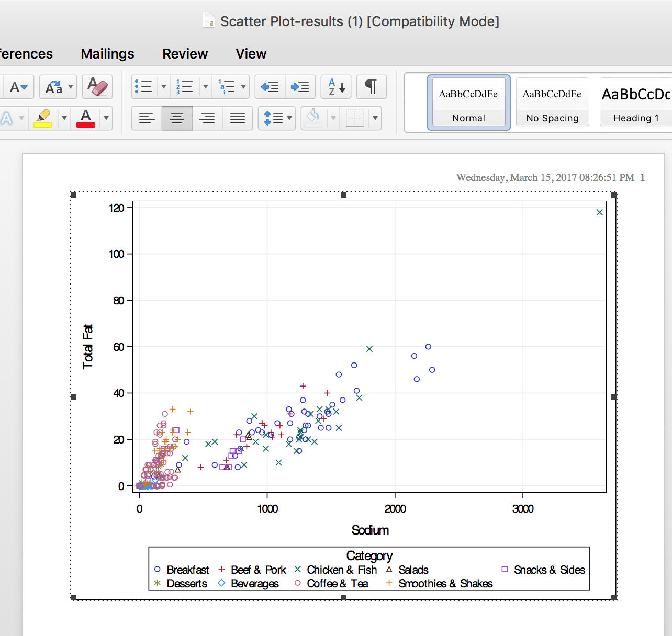Select the red font color swatch

(x=86, y=118)
